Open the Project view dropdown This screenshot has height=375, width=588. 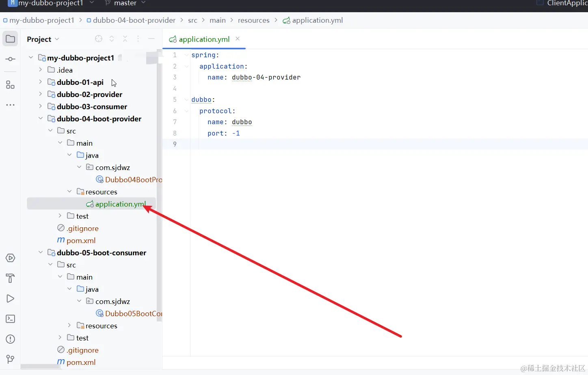tap(43, 39)
